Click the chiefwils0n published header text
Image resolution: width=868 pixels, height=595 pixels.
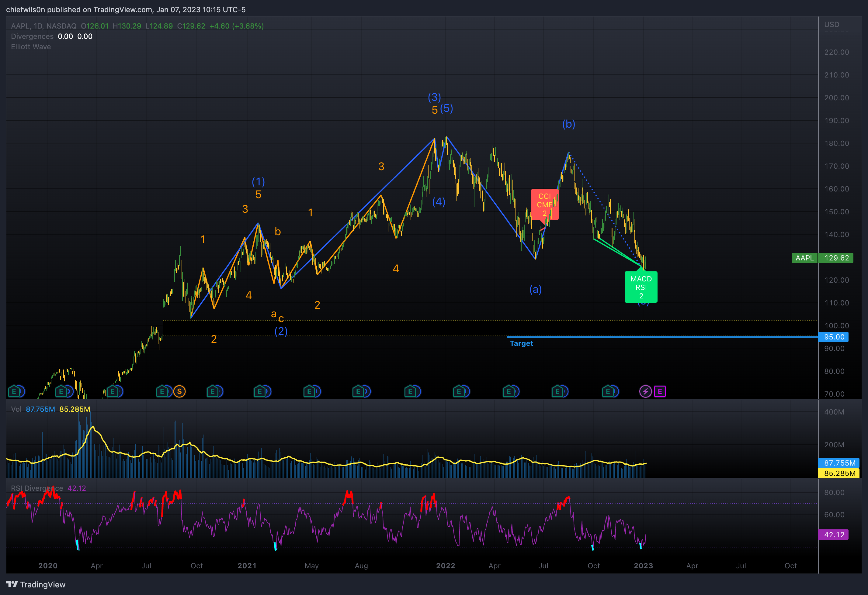click(x=126, y=10)
